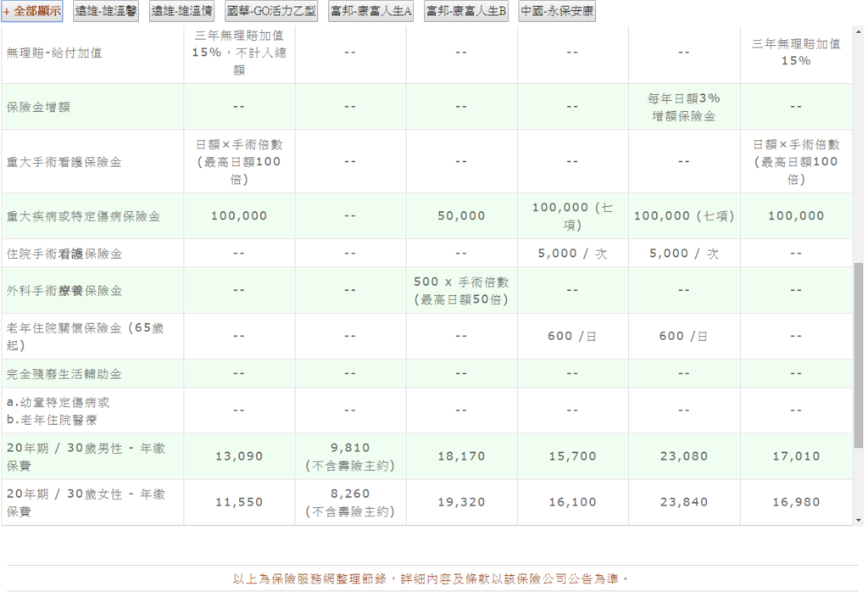Screen dimensions: 868x592
Task: Click the 19,320 premium cell
Action: (x=462, y=502)
